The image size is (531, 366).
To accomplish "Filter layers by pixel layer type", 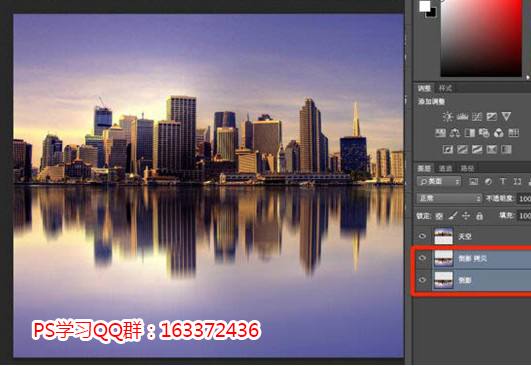I will pos(473,182).
